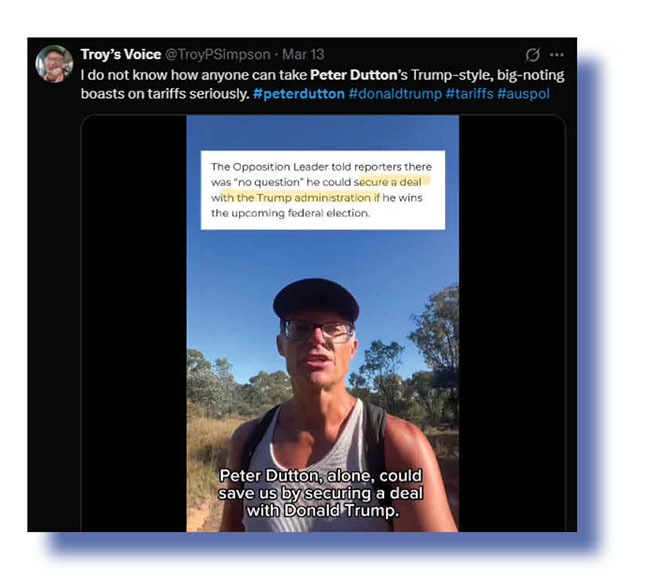652x580 pixels.
Task: Open the #auspol hashtag
Action: tap(523, 94)
